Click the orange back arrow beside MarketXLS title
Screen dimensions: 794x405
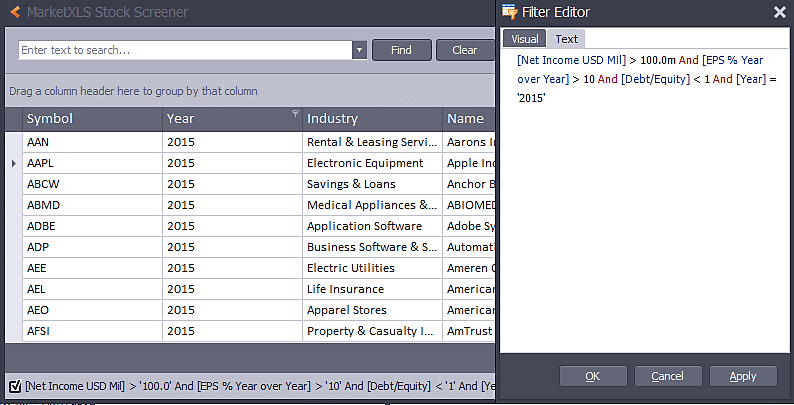tap(15, 12)
